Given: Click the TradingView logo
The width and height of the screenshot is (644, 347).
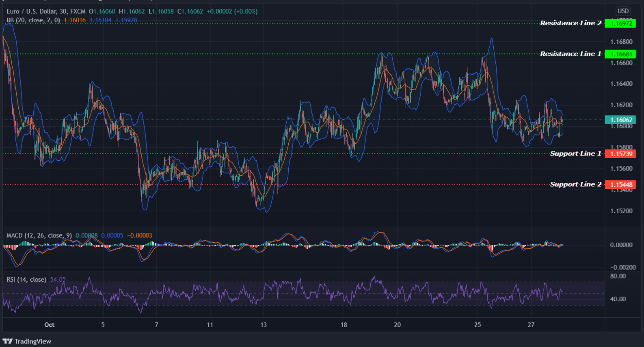Looking at the screenshot, I should click(27, 341).
